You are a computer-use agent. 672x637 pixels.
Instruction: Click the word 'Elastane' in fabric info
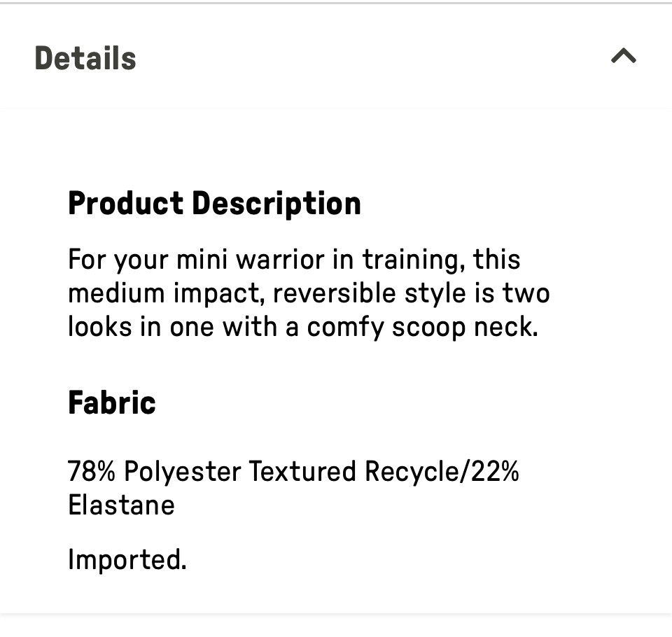121,505
